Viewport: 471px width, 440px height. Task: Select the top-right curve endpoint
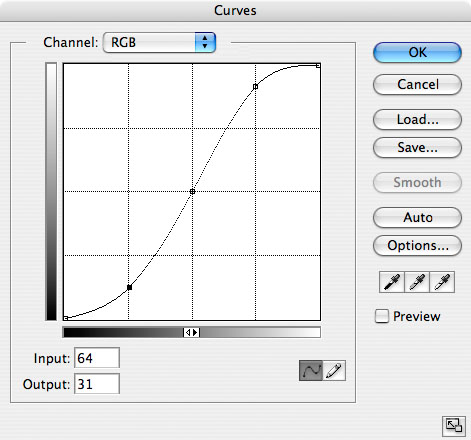[318, 66]
